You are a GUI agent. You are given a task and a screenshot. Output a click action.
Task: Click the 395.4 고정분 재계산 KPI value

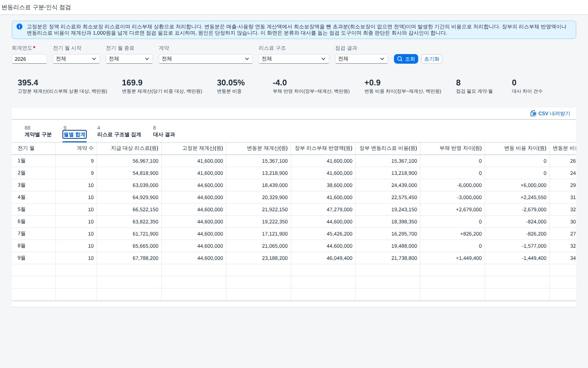coord(28,83)
